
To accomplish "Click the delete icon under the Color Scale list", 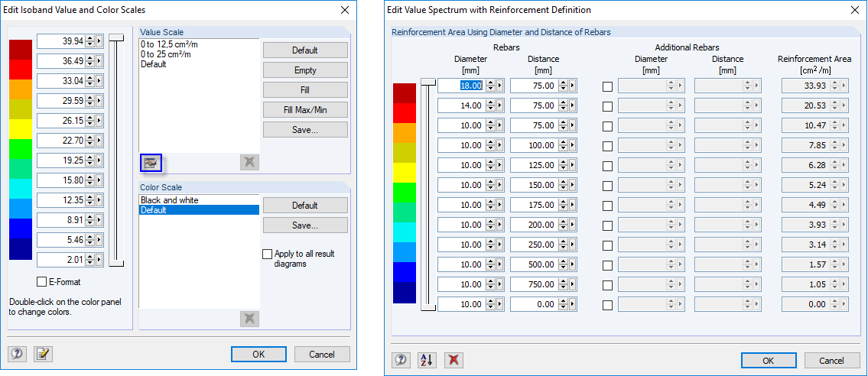I will 249,319.
